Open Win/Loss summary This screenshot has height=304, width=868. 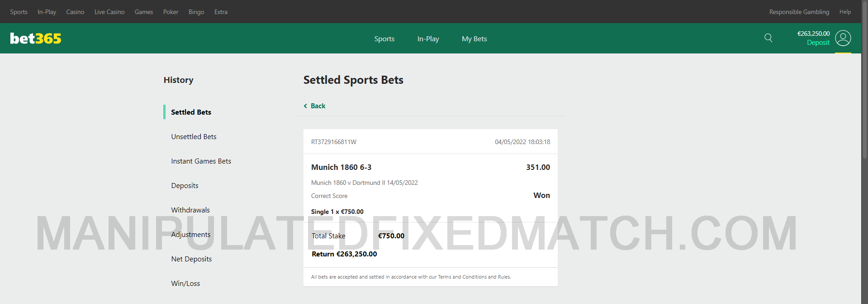click(x=185, y=284)
